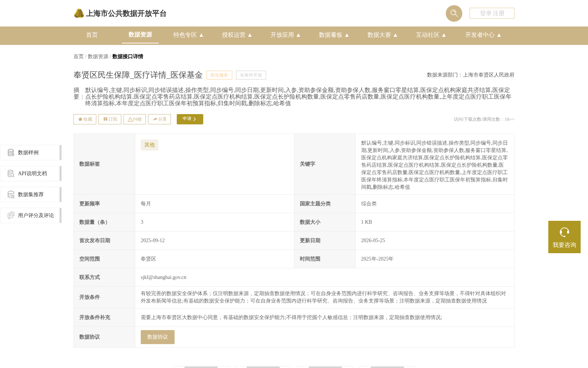
Task: Click the 2025-09-12 first publish date
Action: 153,241
